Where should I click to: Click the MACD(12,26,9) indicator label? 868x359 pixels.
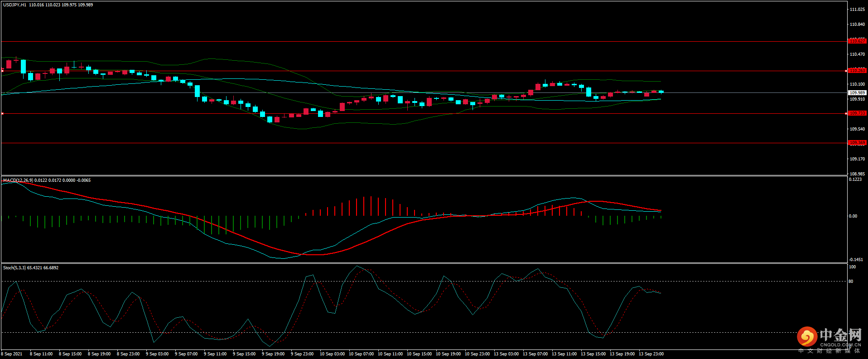coord(18,180)
